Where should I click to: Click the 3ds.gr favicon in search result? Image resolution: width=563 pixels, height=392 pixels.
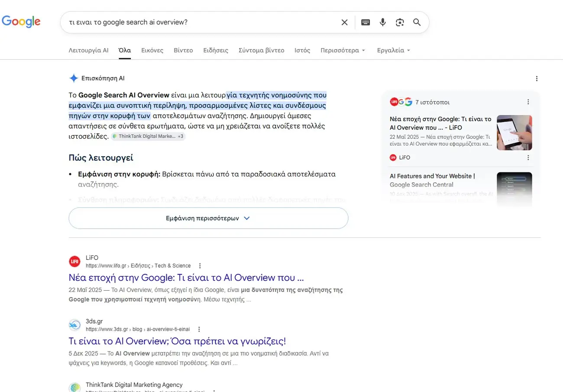click(x=74, y=325)
